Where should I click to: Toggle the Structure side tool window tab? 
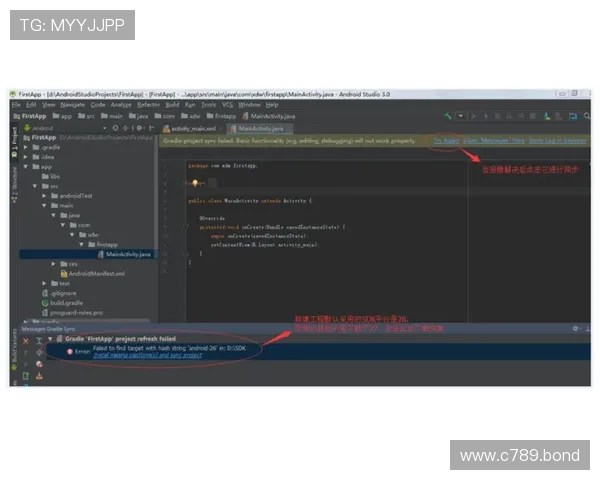pos(15,184)
